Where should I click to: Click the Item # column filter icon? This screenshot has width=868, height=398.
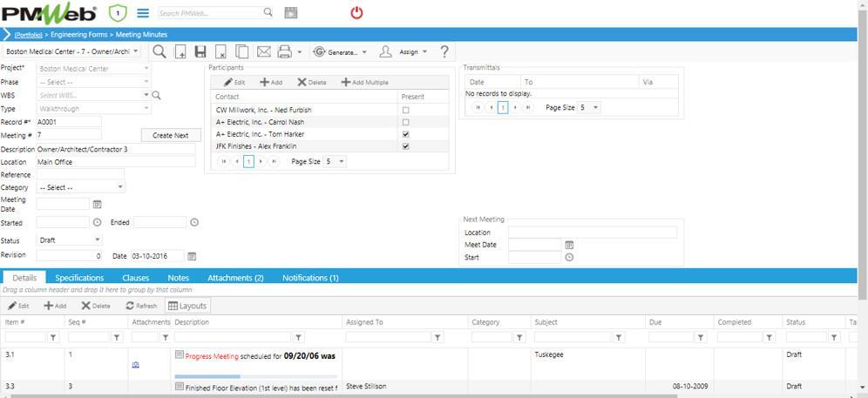click(53, 337)
